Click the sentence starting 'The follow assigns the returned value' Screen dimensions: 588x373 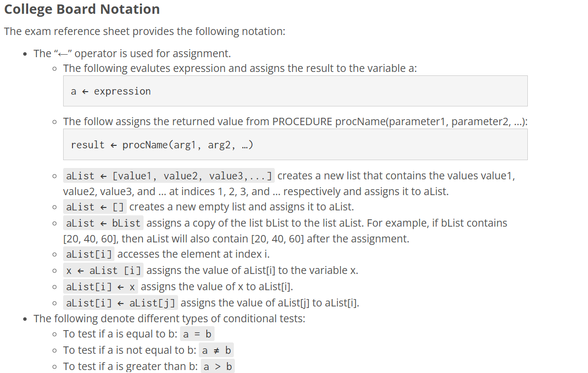pyautogui.click(x=295, y=122)
